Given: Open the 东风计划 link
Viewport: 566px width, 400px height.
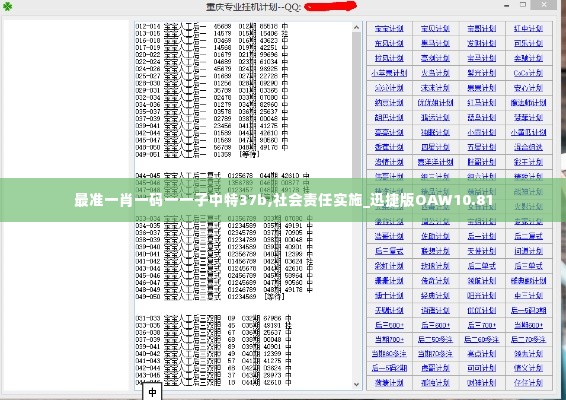Looking at the screenshot, I should pos(389,43).
